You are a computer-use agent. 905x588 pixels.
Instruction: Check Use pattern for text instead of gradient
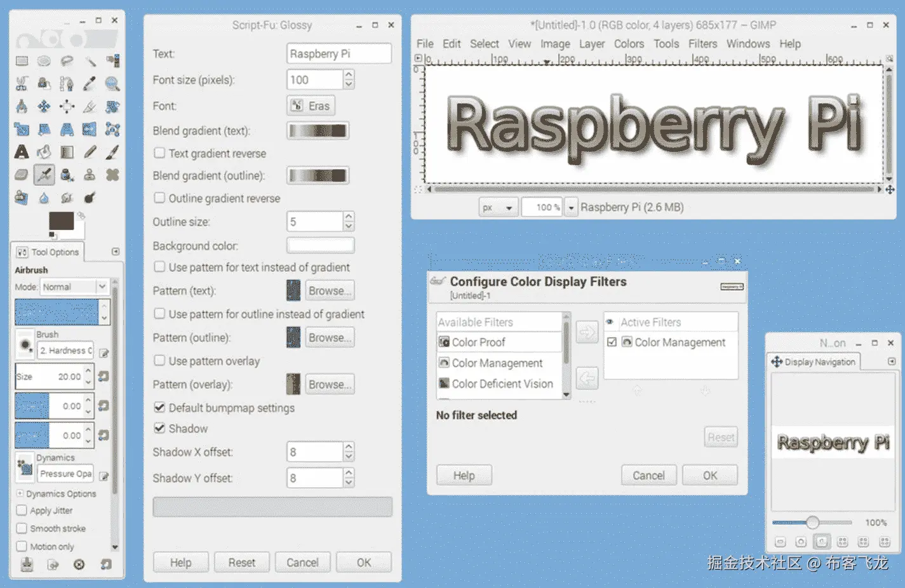pos(159,267)
